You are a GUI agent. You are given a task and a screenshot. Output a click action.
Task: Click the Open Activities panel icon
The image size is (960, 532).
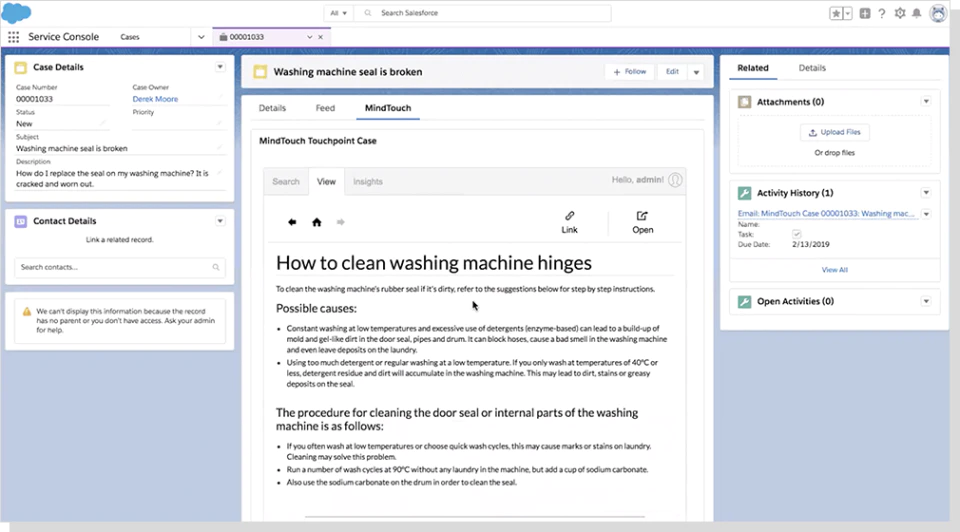coord(744,302)
